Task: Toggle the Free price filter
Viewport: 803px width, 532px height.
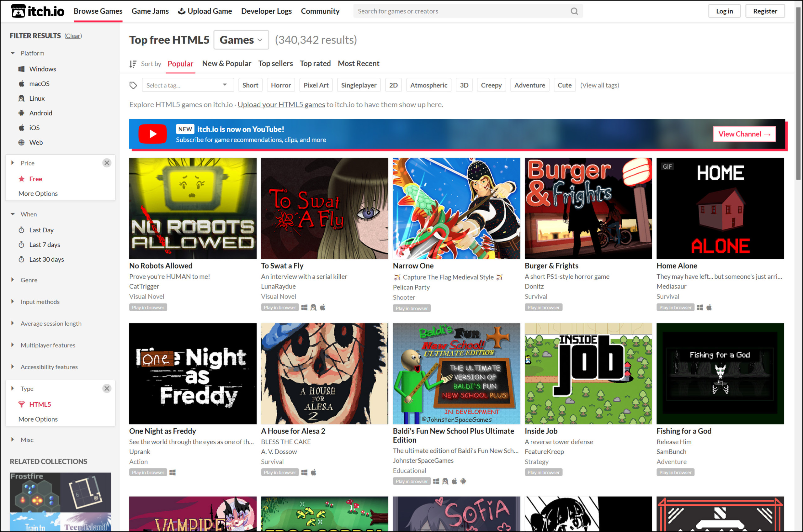Action: 36,179
